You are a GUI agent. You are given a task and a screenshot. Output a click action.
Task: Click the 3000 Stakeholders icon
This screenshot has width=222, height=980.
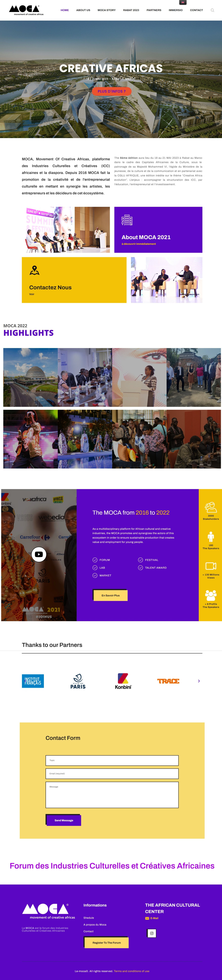[211, 507]
